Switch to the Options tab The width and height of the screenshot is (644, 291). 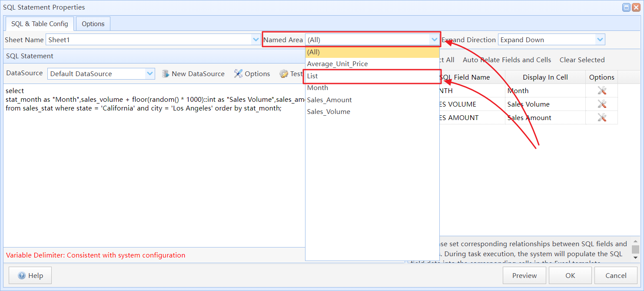tap(93, 24)
